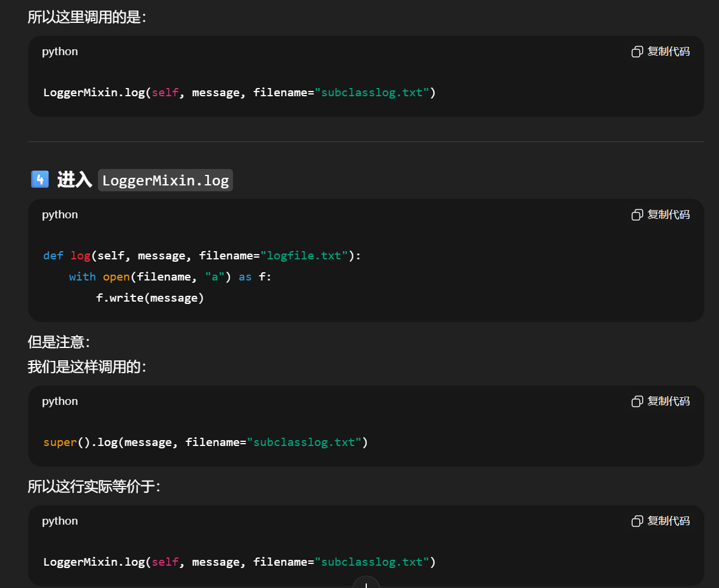Click the scroll-to-bottom arrow button
The image size is (719, 588).
pyautogui.click(x=366, y=583)
